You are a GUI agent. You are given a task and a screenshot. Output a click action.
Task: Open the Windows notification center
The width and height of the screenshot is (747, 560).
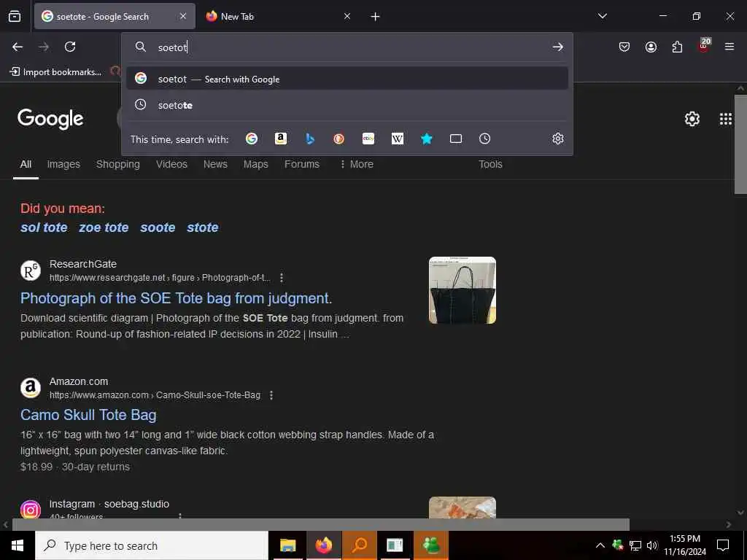pos(723,545)
